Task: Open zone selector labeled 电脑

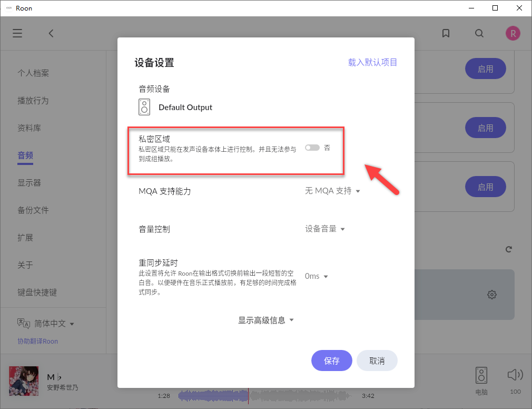Action: click(x=481, y=381)
